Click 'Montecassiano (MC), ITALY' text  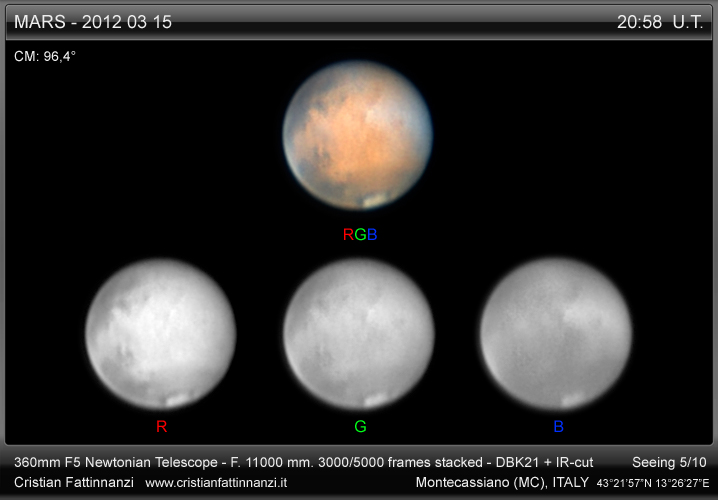tap(502, 482)
